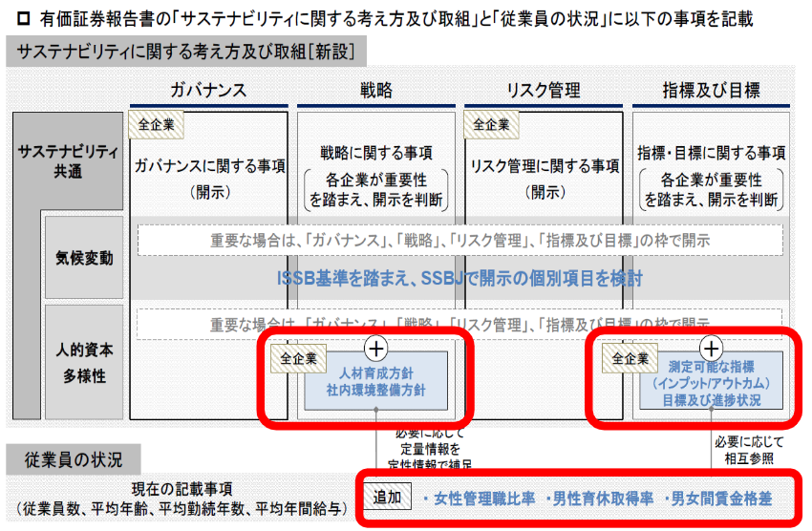
Task: Click the 女性管理職比率 item
Action: click(477, 499)
